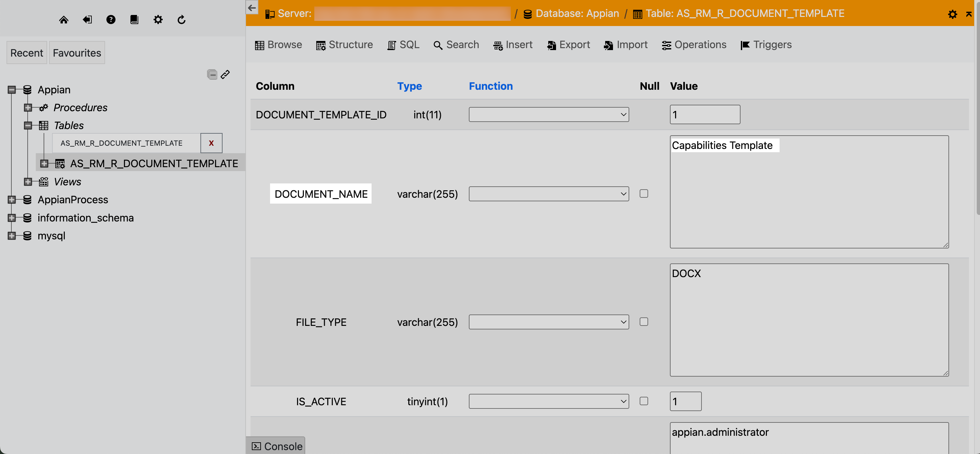Image resolution: width=980 pixels, height=454 pixels.
Task: Open the Recent tables button
Action: pos(27,53)
